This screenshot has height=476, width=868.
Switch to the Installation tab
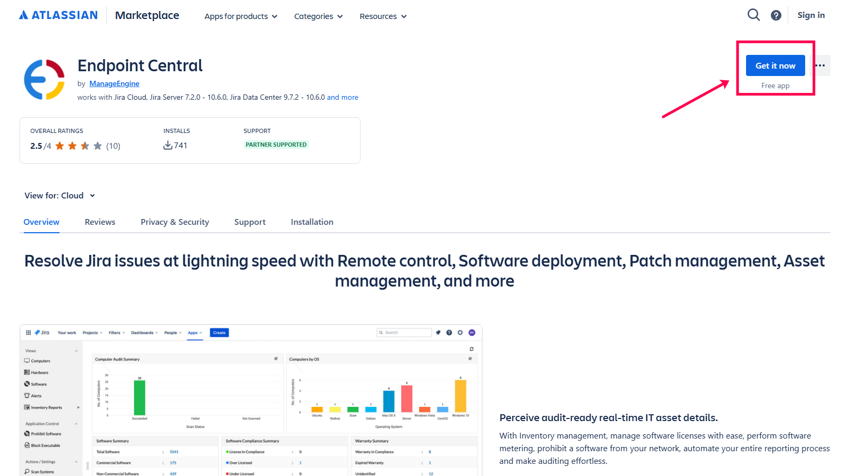click(x=312, y=222)
